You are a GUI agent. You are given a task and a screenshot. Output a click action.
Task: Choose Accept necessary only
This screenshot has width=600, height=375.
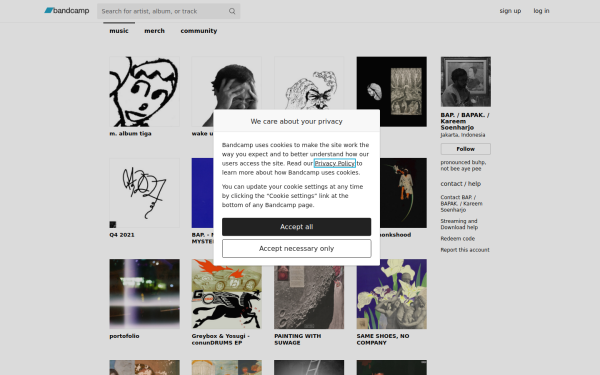pos(297,249)
